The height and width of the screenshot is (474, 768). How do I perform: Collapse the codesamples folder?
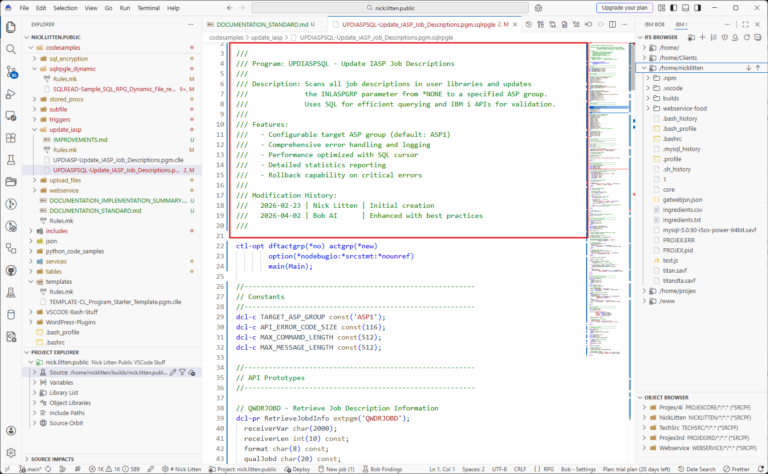pos(31,48)
